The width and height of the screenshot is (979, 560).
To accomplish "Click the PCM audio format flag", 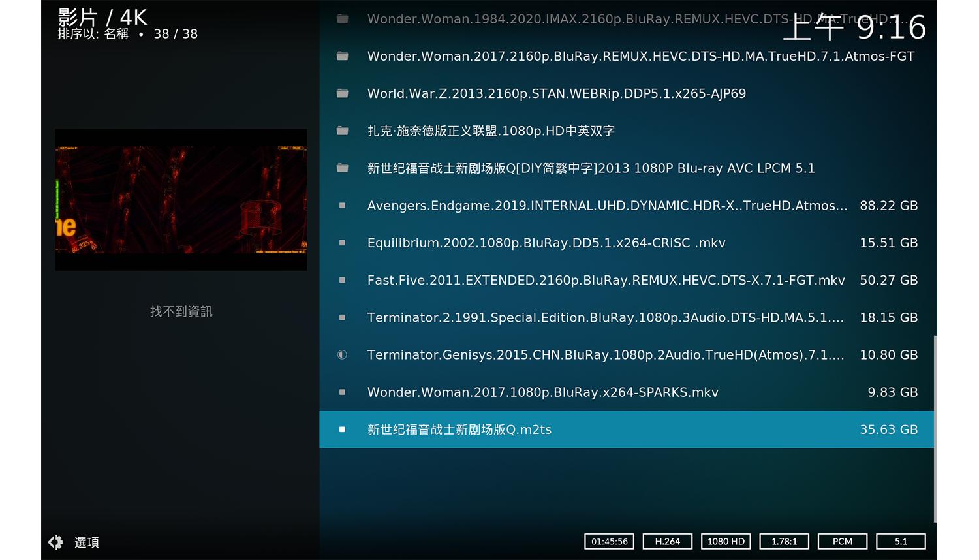I will pos(842,541).
